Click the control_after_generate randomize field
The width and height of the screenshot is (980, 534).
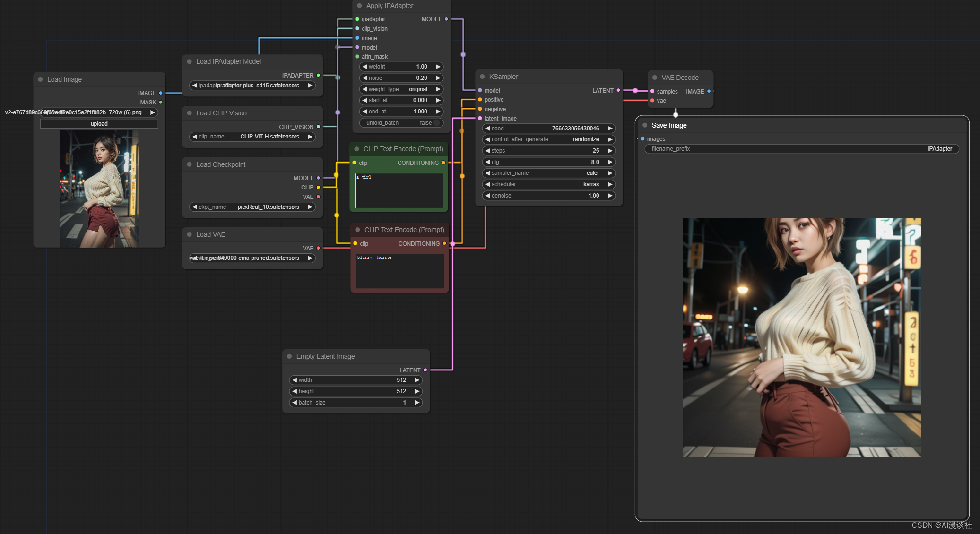548,139
